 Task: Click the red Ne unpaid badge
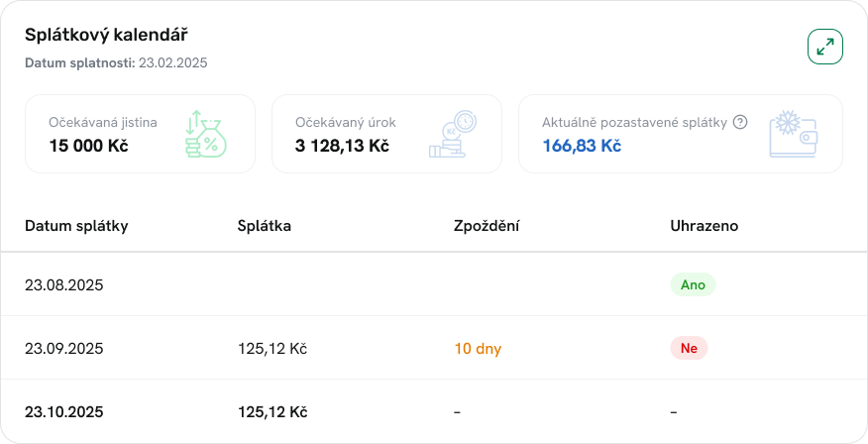coord(689,348)
